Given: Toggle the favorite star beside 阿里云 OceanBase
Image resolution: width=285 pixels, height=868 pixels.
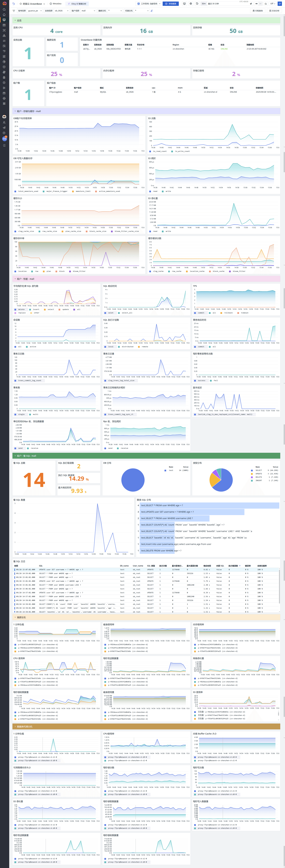Looking at the screenshot, I should 21,4.
